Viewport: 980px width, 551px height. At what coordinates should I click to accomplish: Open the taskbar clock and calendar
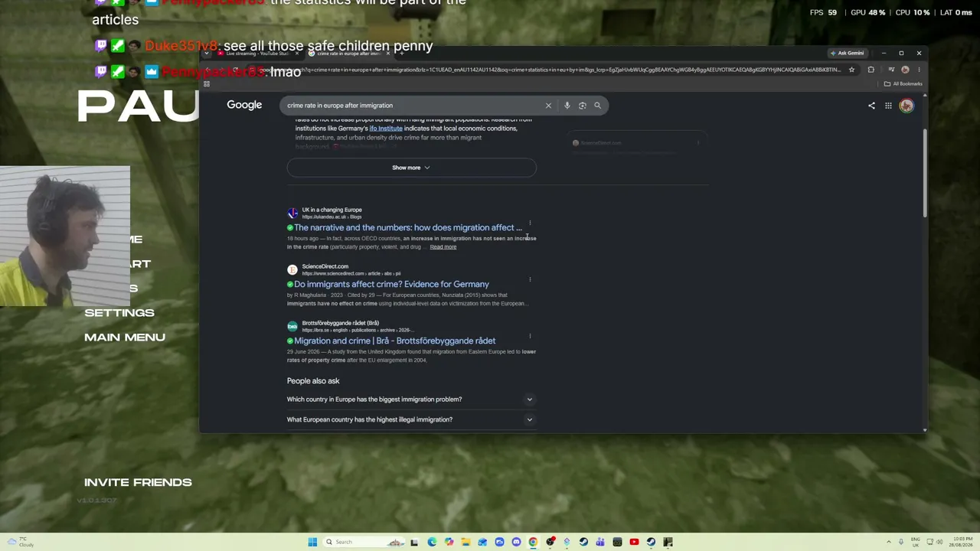(962, 542)
